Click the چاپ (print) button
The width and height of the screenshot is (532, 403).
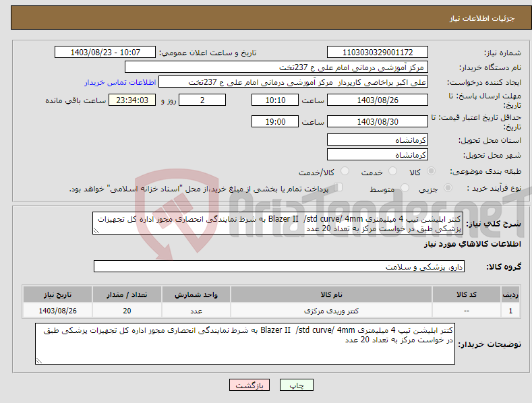click(x=296, y=385)
